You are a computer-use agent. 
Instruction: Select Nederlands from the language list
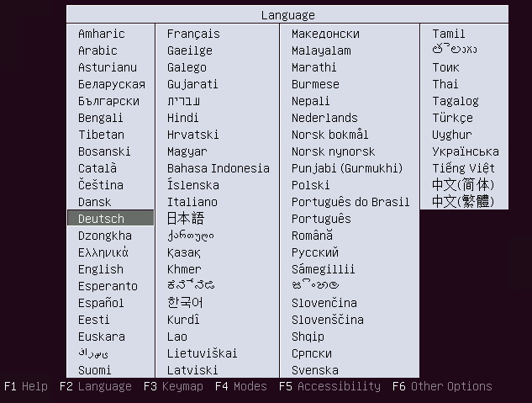click(324, 118)
